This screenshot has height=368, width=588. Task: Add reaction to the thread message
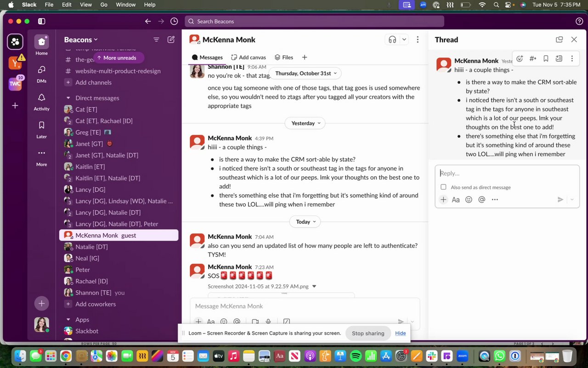pos(520,58)
